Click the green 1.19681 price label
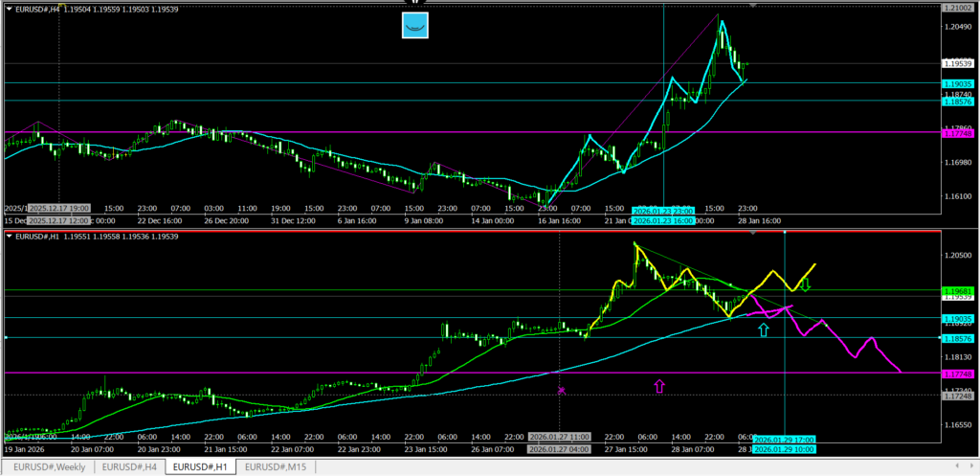Viewport: 980px width, 476px height. 957,290
